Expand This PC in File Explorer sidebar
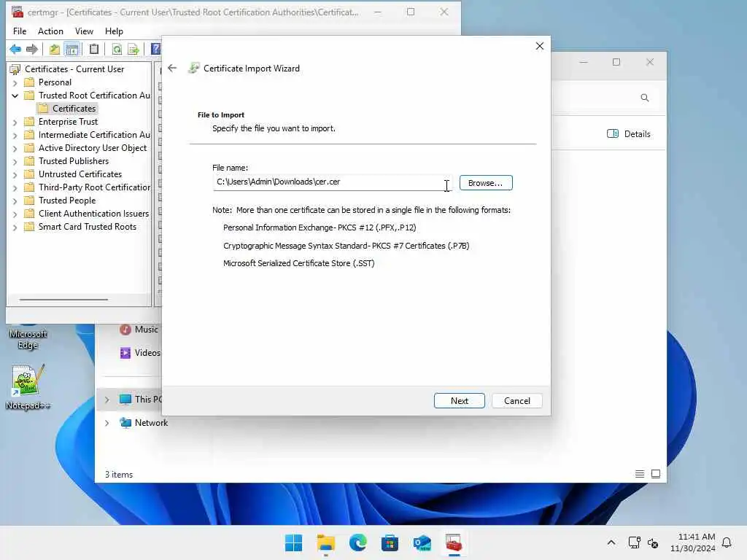 pos(107,400)
